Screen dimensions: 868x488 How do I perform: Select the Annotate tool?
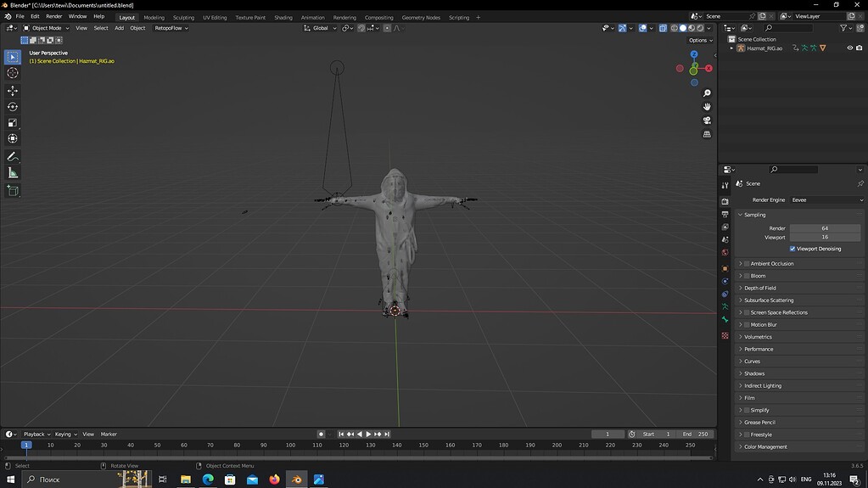coord(13,157)
